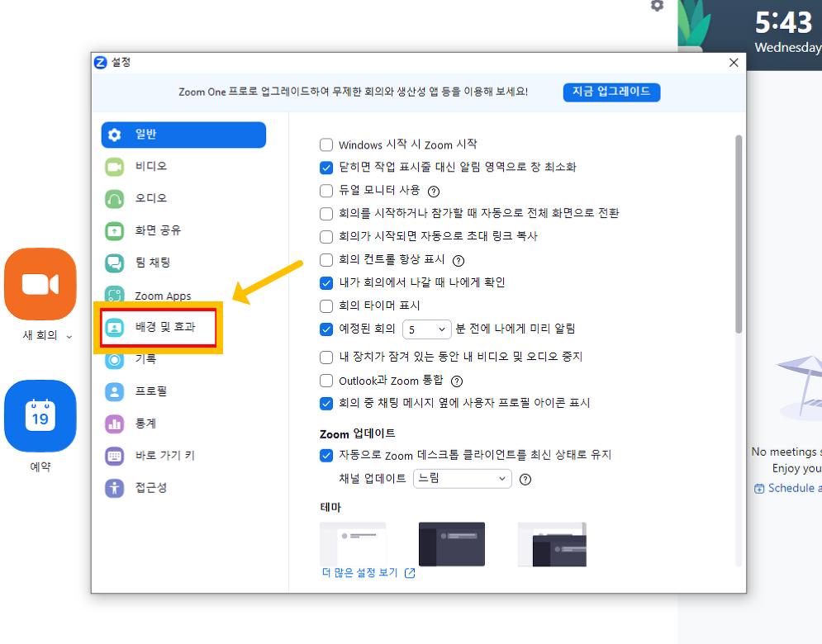Open 팀 채팅 settings tab
The height and width of the screenshot is (644, 822).
tap(183, 263)
